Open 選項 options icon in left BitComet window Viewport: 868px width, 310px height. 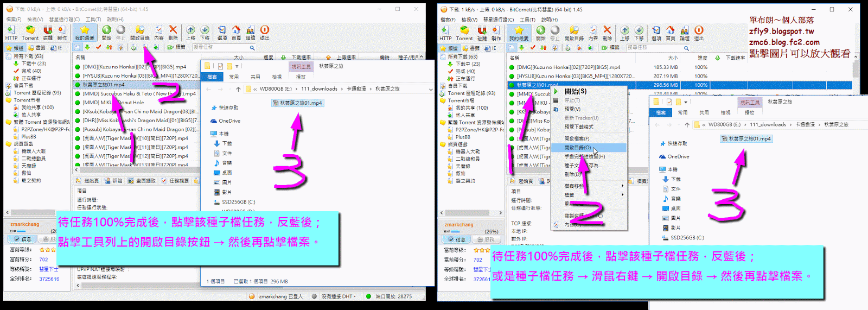pyautogui.click(x=222, y=33)
